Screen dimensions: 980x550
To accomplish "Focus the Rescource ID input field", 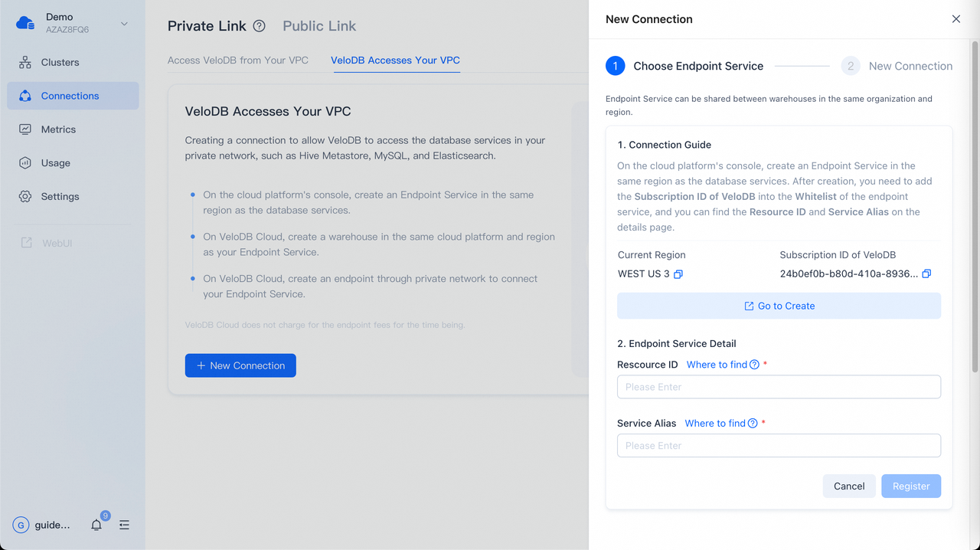I will point(779,387).
